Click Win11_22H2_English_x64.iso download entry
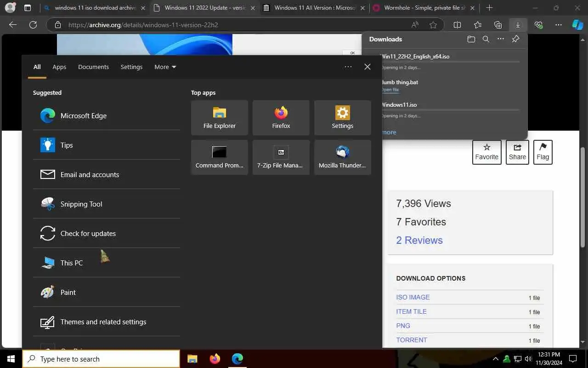Viewport: 588px width, 368px height. [x=450, y=62]
